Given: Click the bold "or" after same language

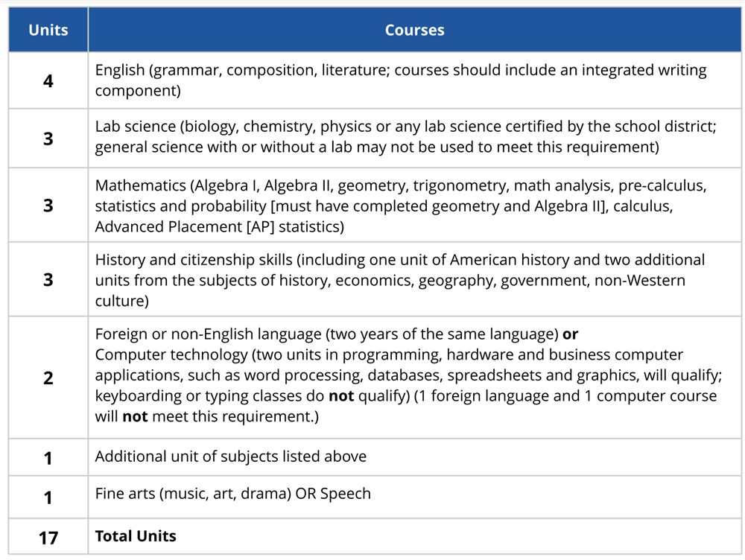Looking at the screenshot, I should [570, 335].
